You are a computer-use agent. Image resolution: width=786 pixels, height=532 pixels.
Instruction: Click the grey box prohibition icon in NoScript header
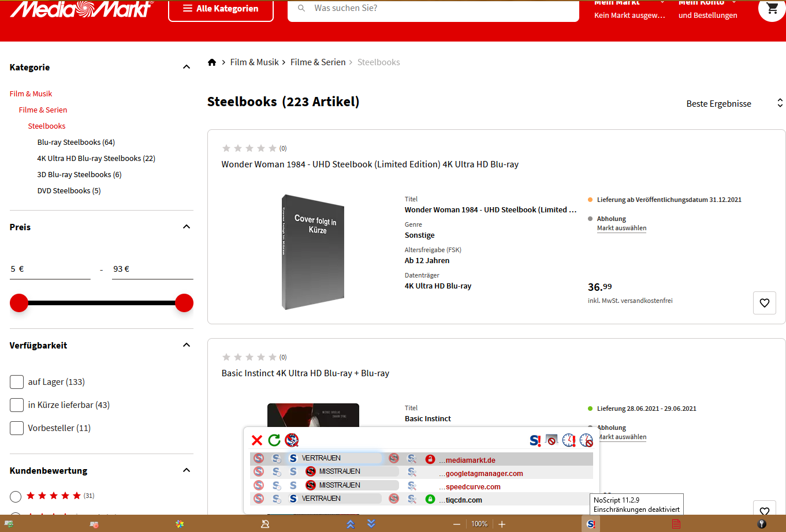click(x=552, y=440)
